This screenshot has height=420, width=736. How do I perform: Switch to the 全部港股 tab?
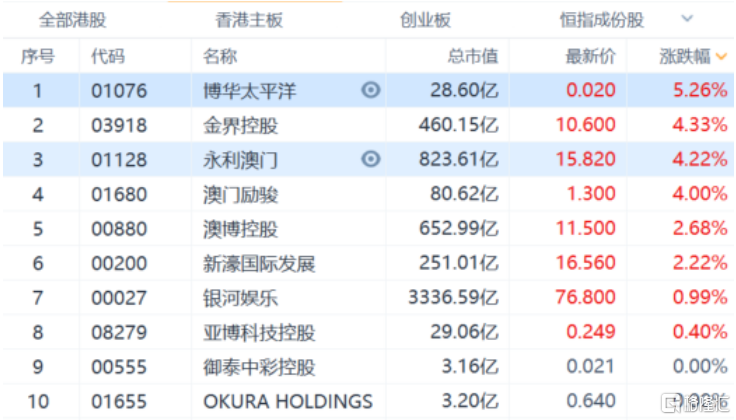coord(72,20)
